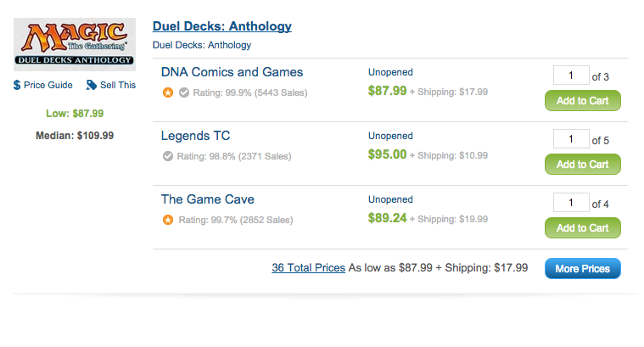Click quantity field for The Game Cave
This screenshot has height=347, width=644.
click(x=571, y=203)
